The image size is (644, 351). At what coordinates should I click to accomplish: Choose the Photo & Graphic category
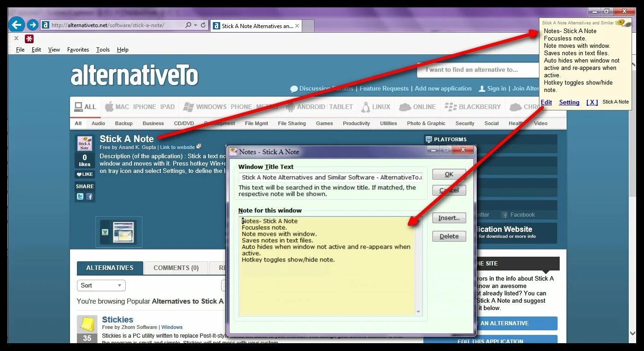click(426, 123)
